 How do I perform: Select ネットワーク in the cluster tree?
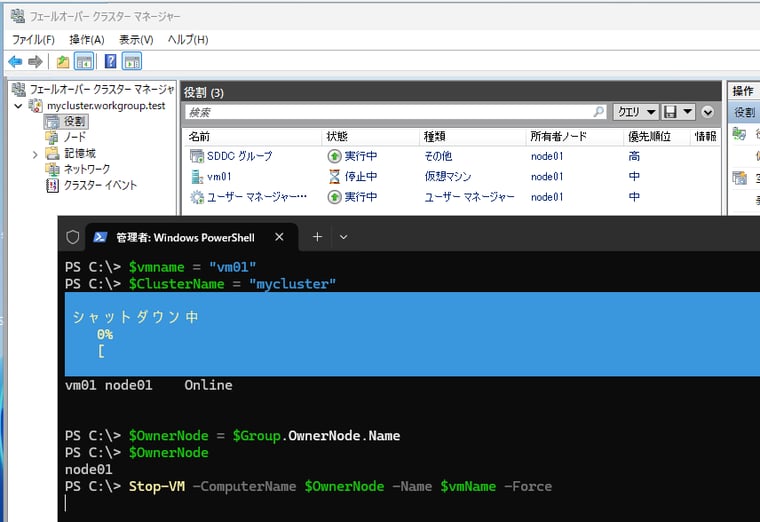coord(87,169)
